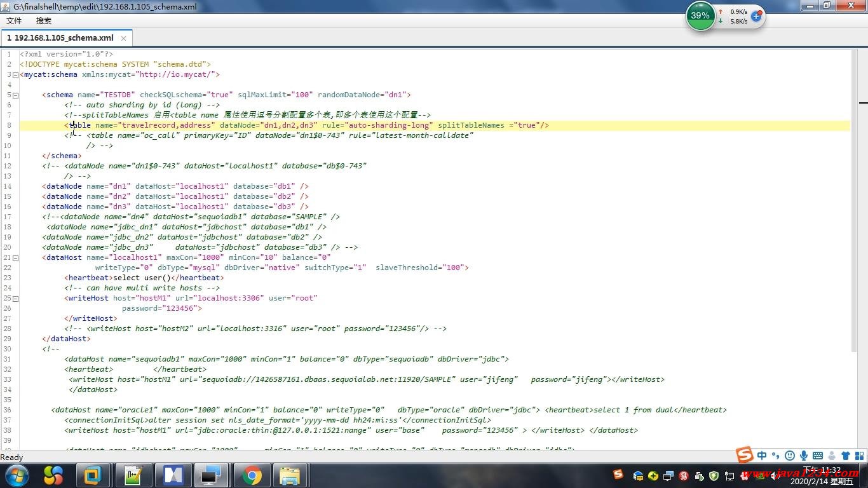Click the microphone voice input icon
Image resolution: width=868 pixels, height=488 pixels.
click(804, 456)
